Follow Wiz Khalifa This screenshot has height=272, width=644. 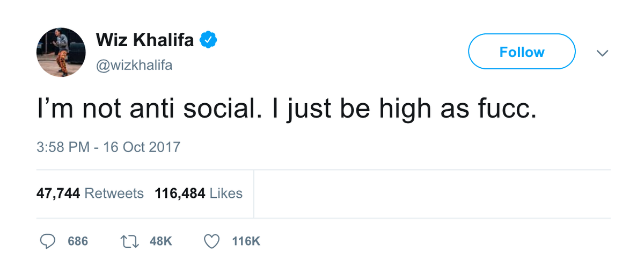tap(522, 52)
